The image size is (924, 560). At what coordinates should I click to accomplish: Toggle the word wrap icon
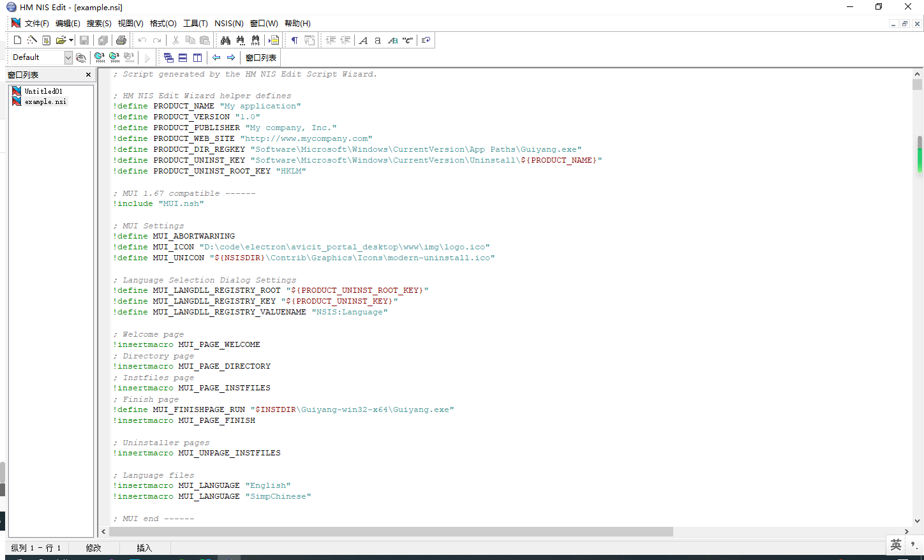309,40
